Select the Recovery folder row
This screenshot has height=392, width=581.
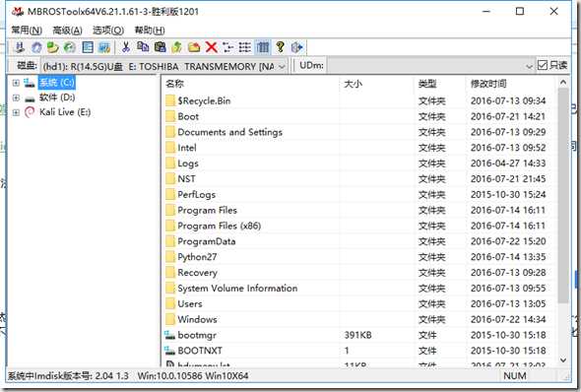click(359, 272)
